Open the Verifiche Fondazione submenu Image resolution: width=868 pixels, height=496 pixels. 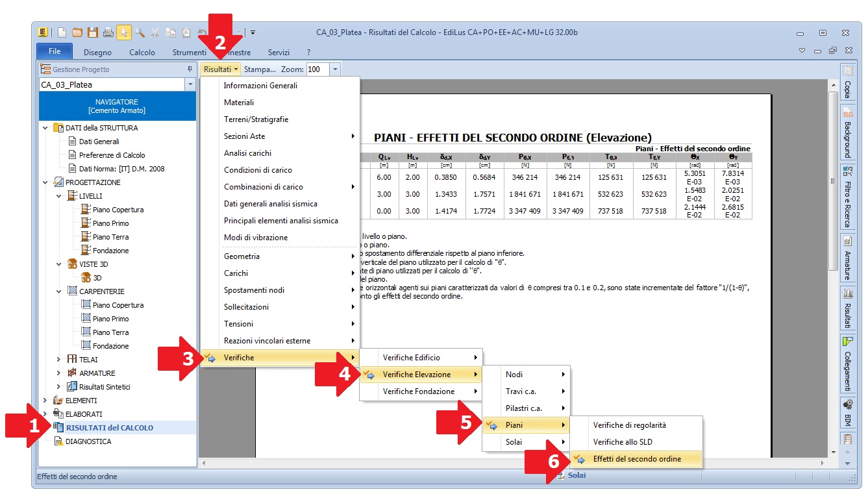(421, 391)
